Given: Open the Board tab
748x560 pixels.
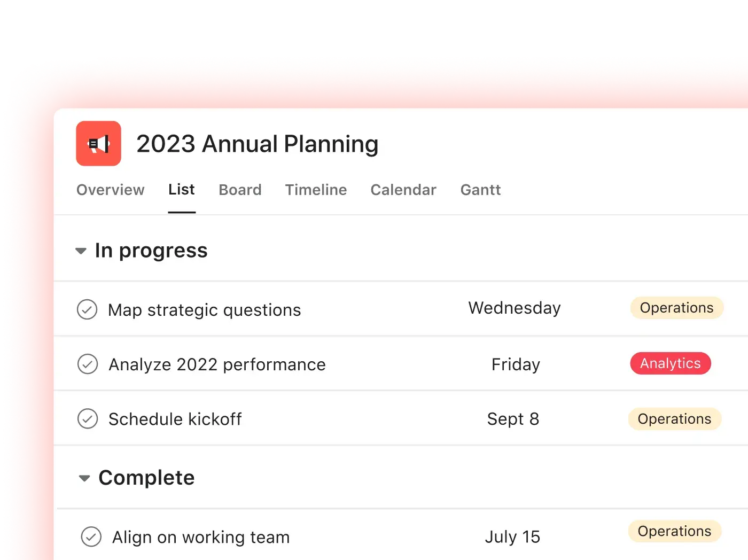Looking at the screenshot, I should click(240, 190).
